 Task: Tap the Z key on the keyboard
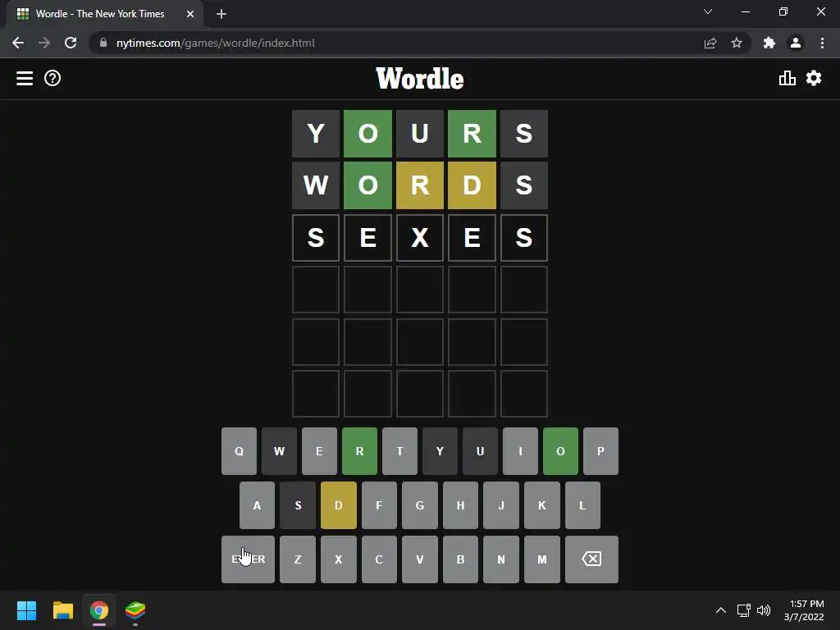click(298, 559)
